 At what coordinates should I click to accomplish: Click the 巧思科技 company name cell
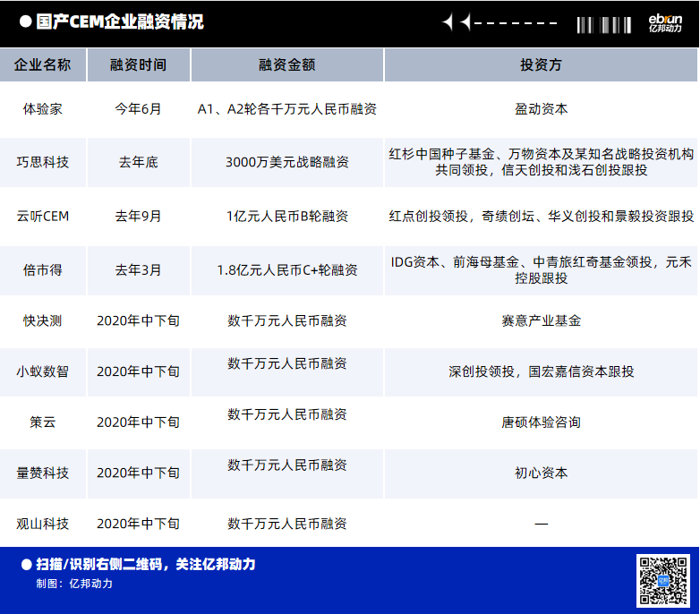click(x=43, y=162)
